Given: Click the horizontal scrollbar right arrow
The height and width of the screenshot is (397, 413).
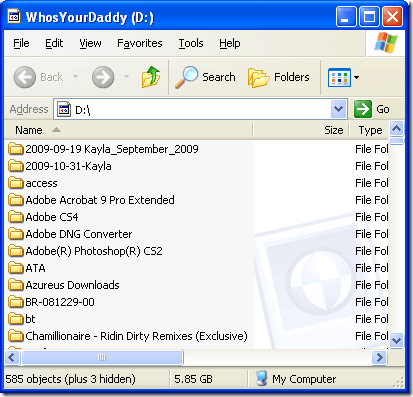Looking at the screenshot, I should 379,358.
